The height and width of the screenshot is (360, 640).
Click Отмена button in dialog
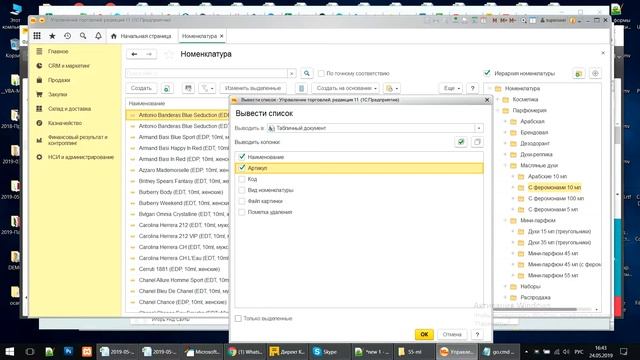point(452,334)
